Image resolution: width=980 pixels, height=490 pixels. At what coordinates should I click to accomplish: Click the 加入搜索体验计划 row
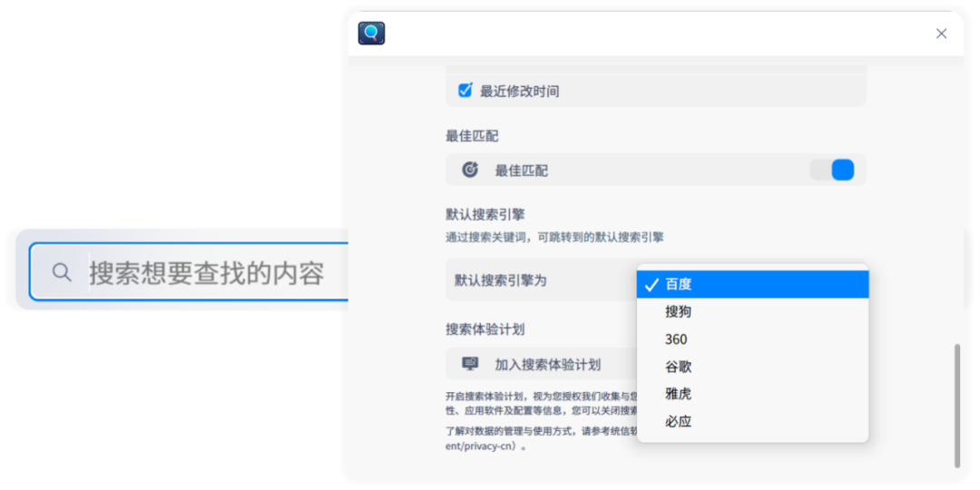pyautogui.click(x=541, y=364)
